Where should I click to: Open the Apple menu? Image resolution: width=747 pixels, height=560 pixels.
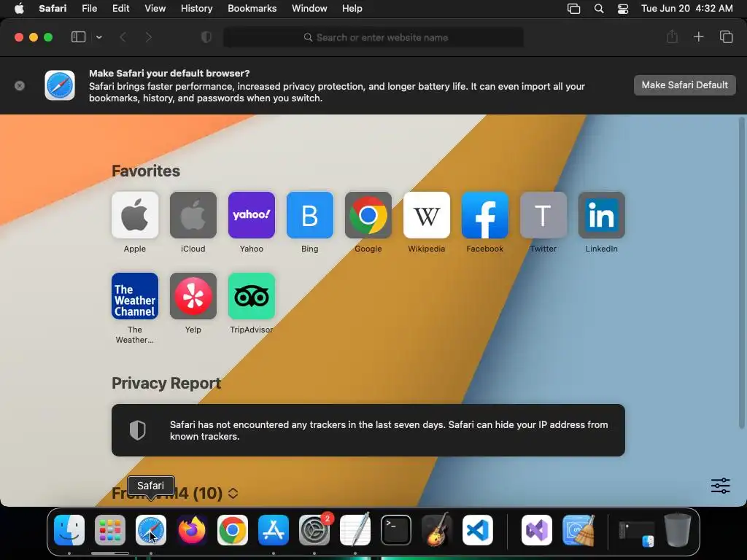[19, 9]
